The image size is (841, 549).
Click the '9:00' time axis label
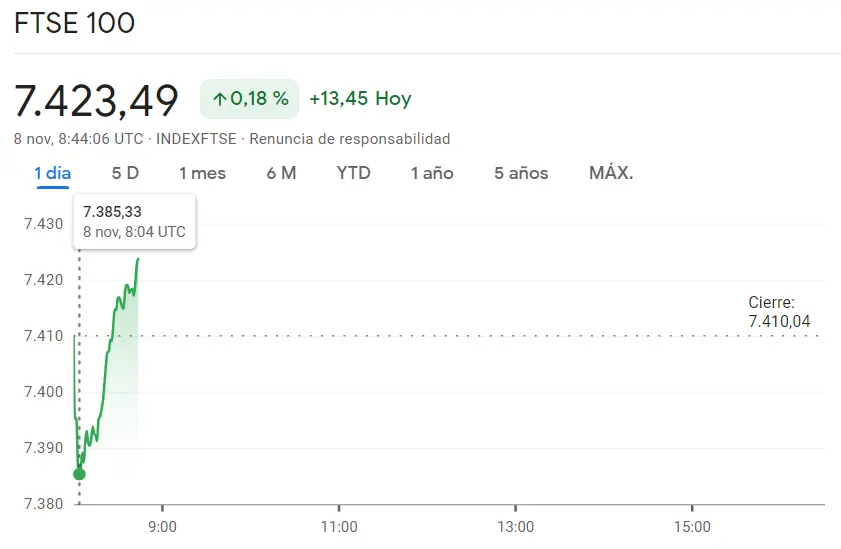tap(162, 527)
